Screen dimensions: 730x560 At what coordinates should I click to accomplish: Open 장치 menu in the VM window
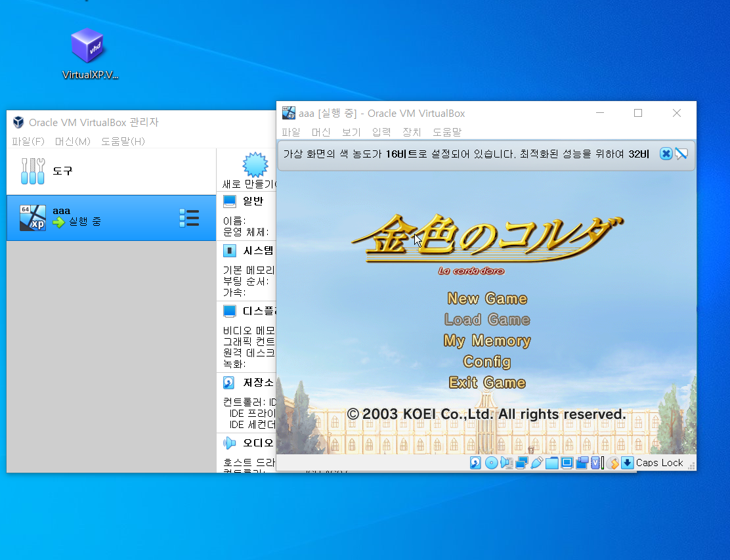tap(412, 132)
